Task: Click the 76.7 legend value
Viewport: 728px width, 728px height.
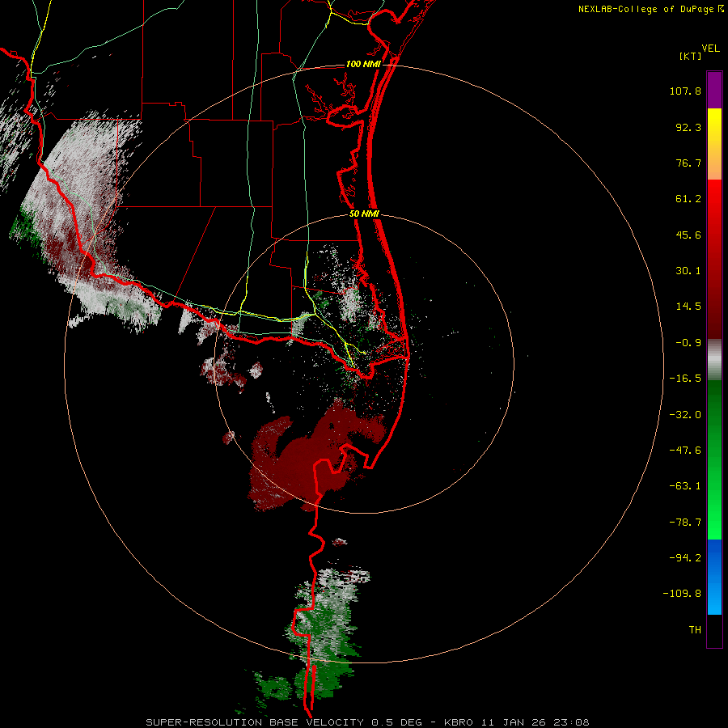Action: 688,163
